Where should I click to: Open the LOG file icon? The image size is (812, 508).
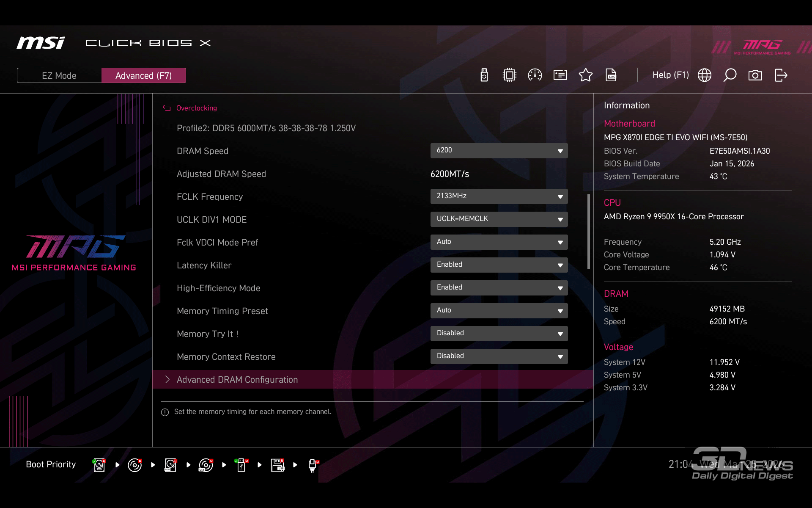tap(611, 75)
